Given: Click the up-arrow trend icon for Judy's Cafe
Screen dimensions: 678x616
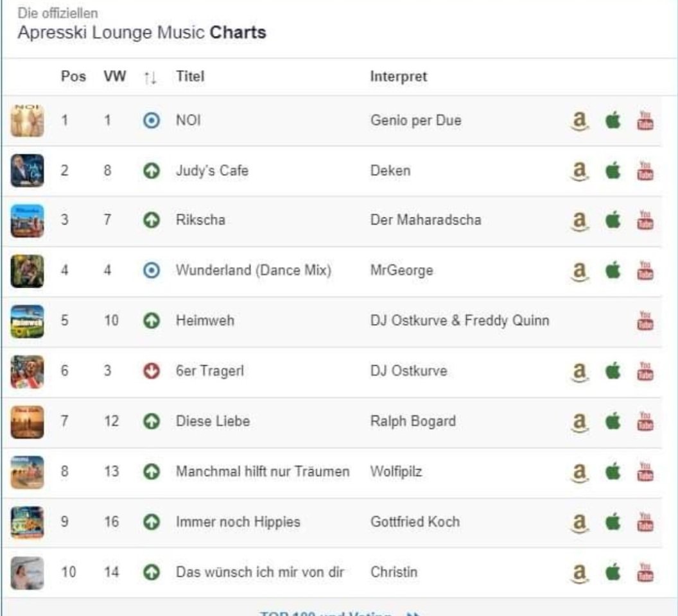Looking at the screenshot, I should click(152, 171).
